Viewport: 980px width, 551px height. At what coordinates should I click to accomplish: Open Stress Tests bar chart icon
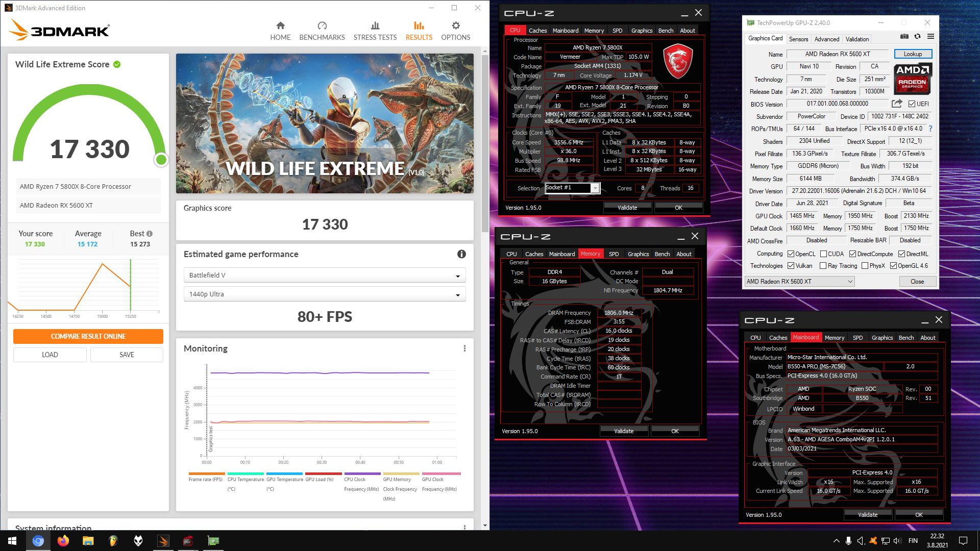375,26
